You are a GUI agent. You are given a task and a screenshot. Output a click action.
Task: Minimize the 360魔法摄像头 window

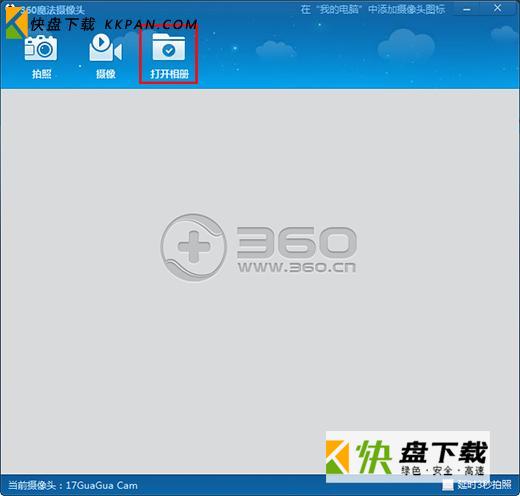click(467, 9)
